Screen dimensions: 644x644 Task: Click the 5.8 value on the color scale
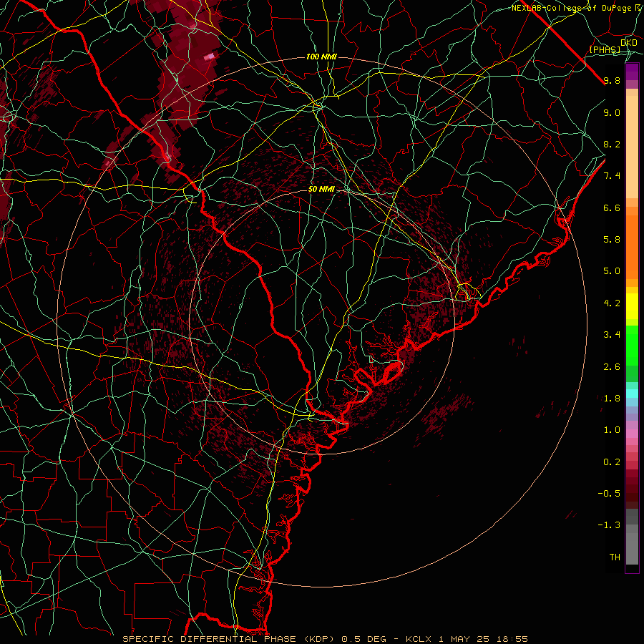tap(612, 240)
